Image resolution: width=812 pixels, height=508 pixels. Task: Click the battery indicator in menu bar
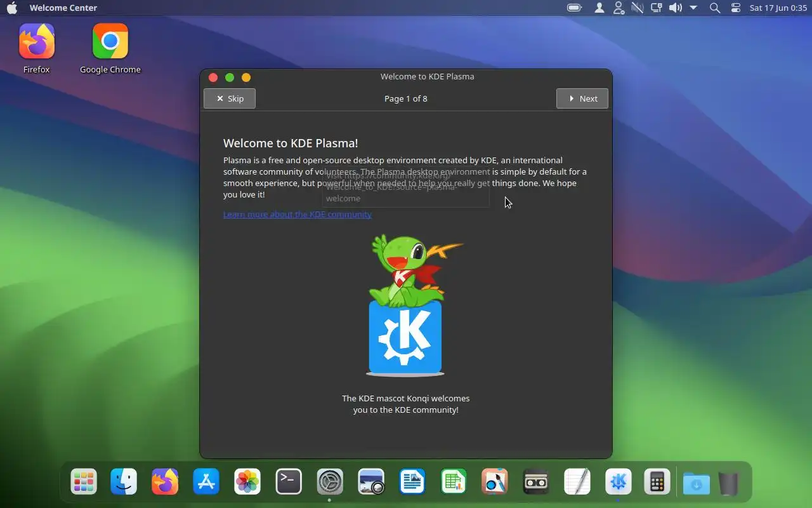point(575,8)
